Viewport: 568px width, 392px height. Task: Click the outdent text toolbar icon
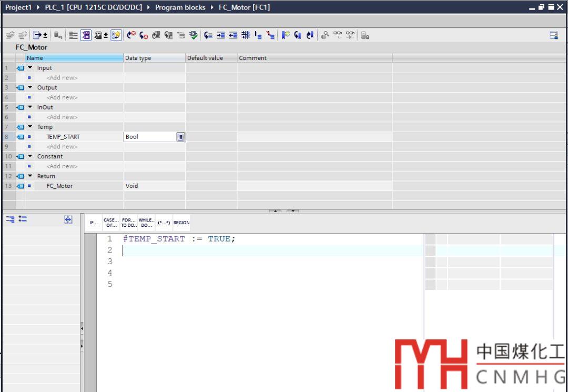(232, 35)
